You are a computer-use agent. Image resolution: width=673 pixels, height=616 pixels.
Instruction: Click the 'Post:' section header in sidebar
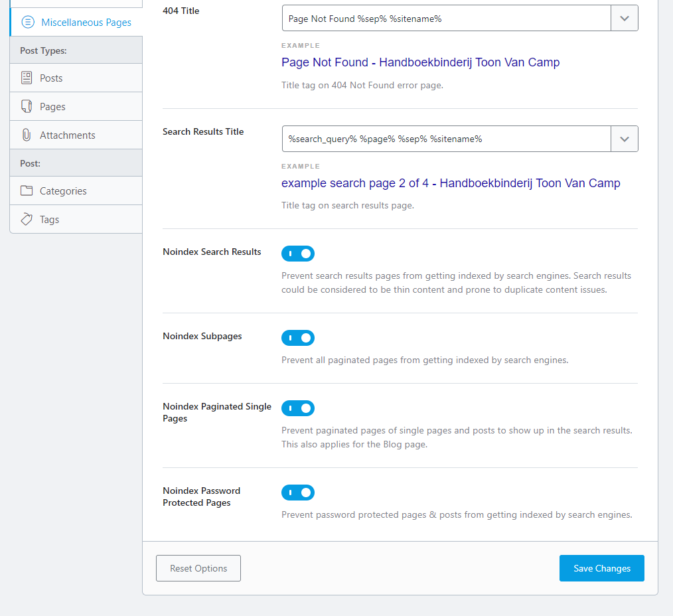coord(76,163)
